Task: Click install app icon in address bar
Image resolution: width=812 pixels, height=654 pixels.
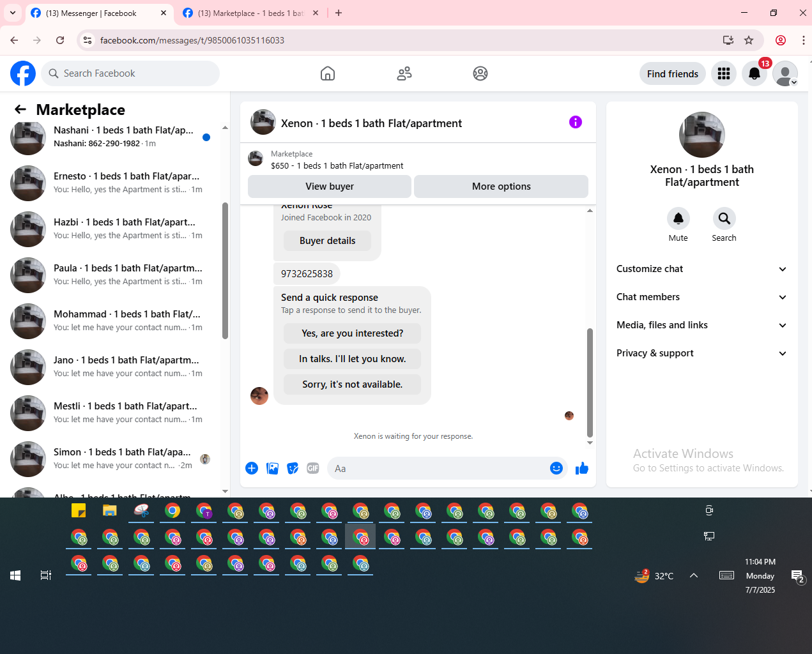Action: tap(728, 40)
